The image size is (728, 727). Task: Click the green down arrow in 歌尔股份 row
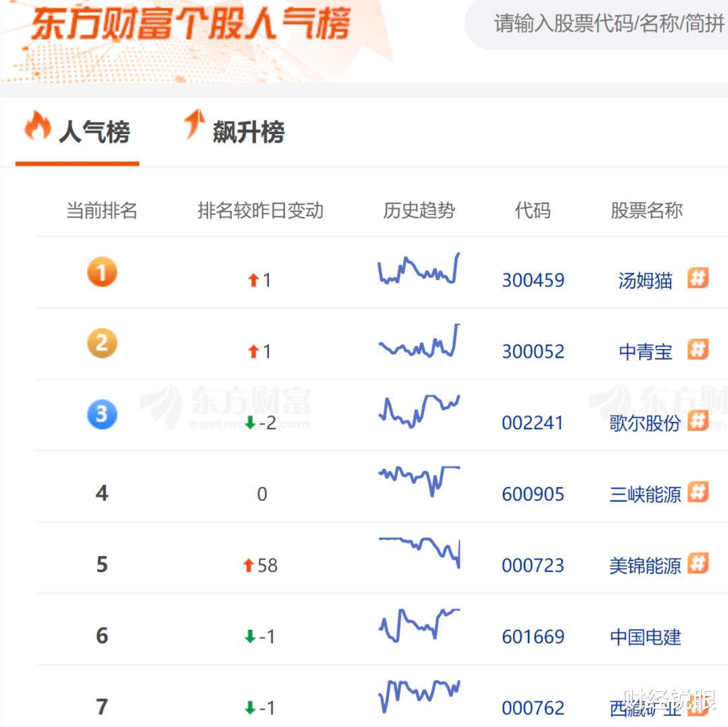click(x=250, y=422)
